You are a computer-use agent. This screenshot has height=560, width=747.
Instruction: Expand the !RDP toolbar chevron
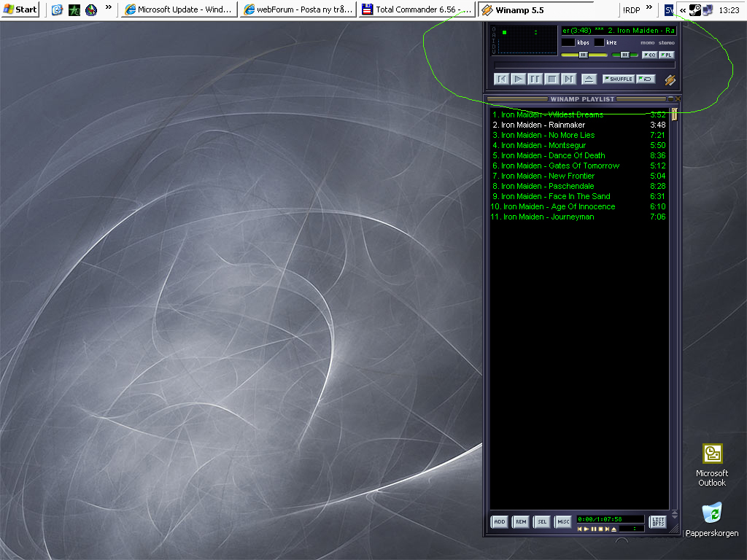649,7
